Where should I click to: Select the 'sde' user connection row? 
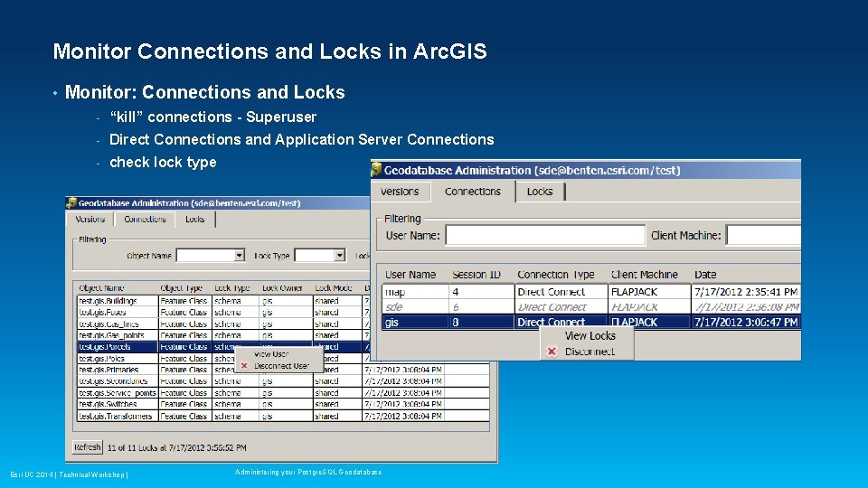(x=590, y=306)
